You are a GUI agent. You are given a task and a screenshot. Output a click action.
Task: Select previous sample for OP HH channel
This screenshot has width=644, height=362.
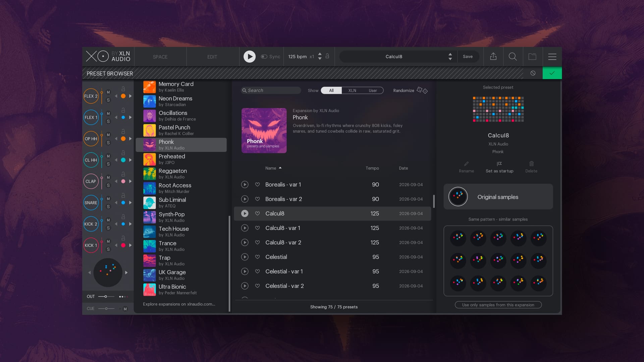tap(116, 139)
